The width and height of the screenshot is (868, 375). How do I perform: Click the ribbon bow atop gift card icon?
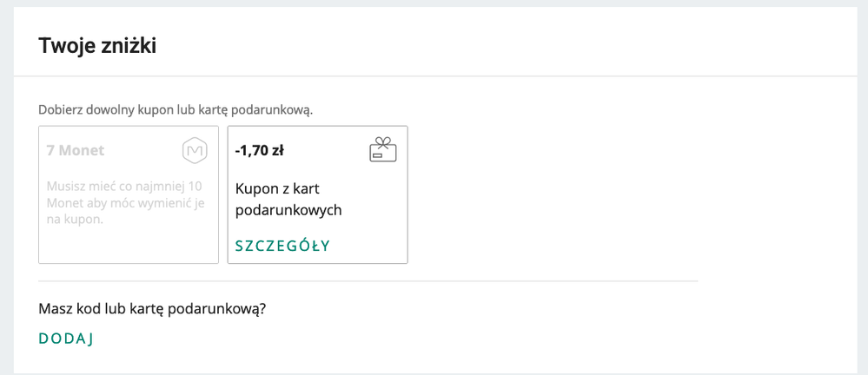(383, 141)
